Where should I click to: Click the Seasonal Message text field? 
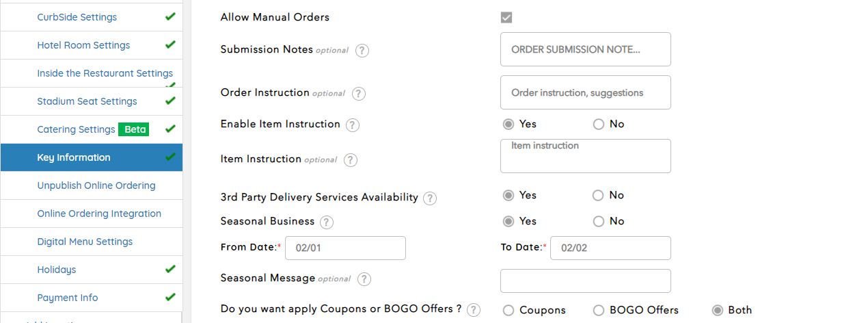tap(585, 281)
